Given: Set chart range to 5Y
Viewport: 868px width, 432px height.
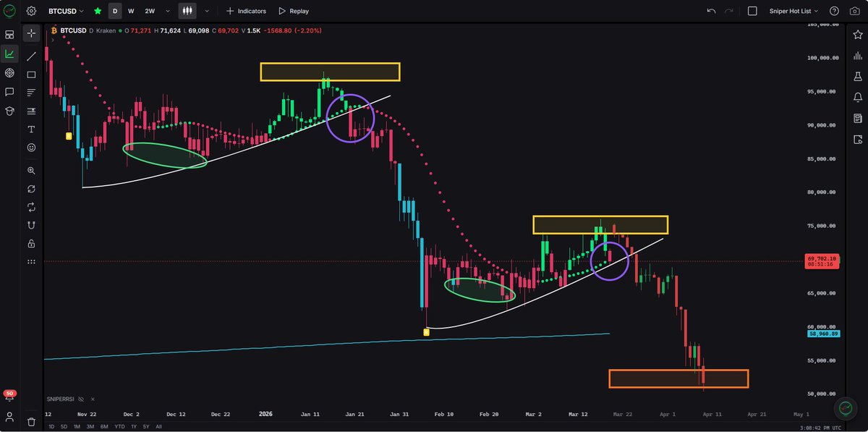Looking at the screenshot, I should click(x=145, y=426).
